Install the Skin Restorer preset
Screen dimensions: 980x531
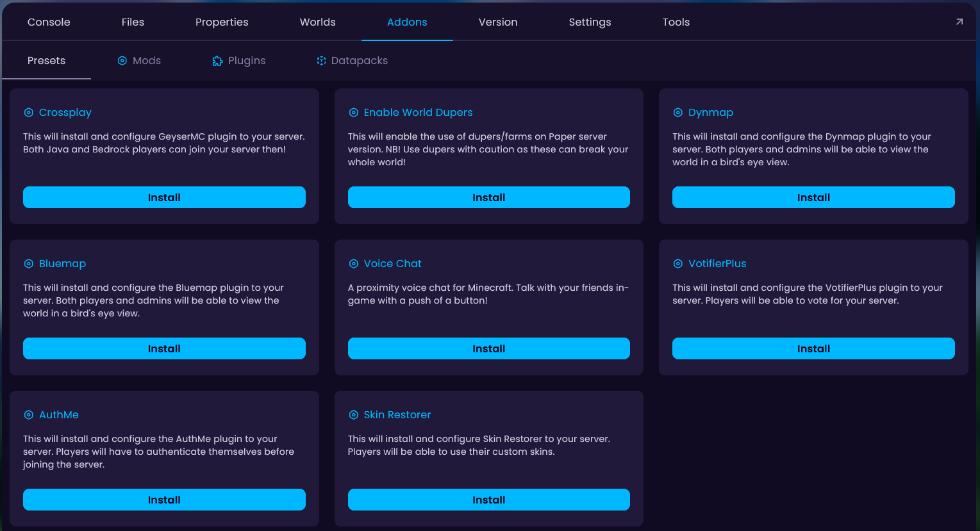[x=489, y=500]
